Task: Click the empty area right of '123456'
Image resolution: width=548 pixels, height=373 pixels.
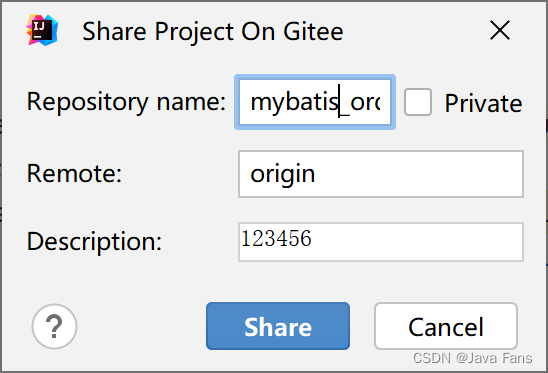Action: (416, 242)
